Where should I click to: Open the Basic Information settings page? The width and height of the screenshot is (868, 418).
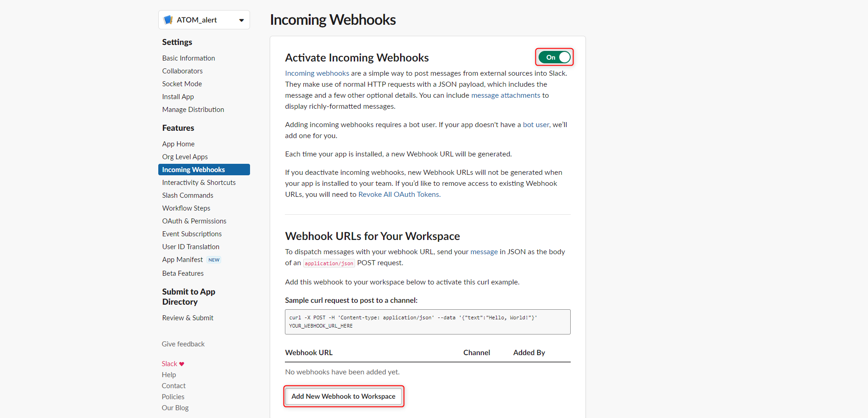pyautogui.click(x=188, y=58)
